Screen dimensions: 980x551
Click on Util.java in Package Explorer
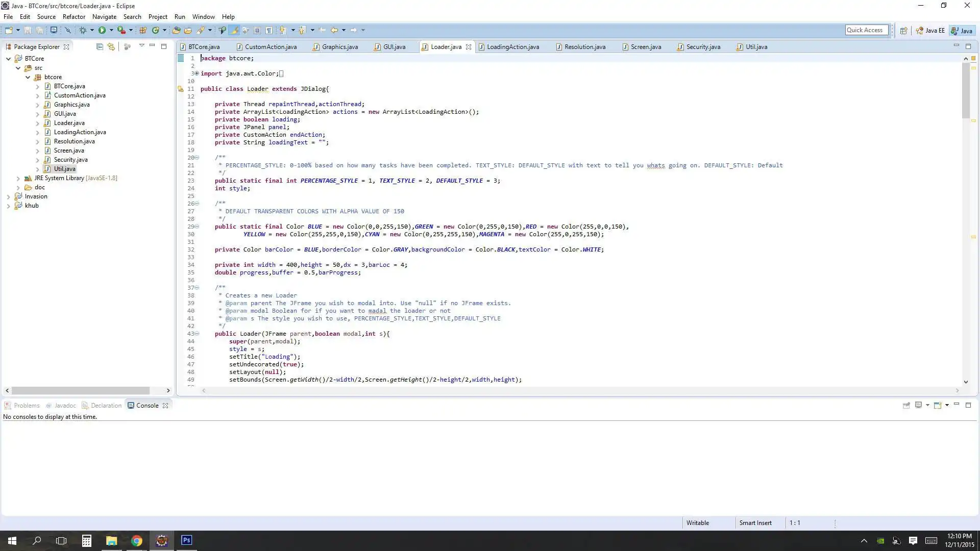(x=64, y=168)
